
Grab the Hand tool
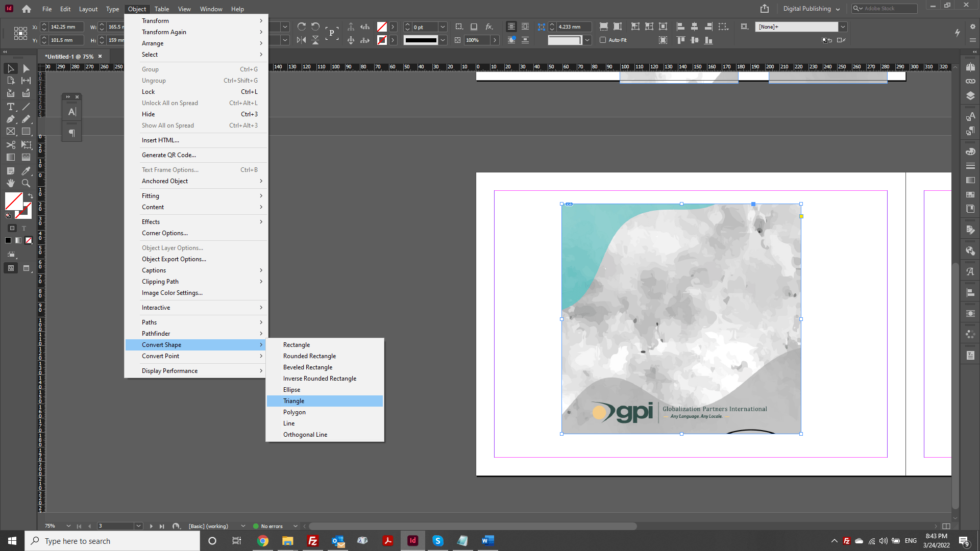[11, 183]
